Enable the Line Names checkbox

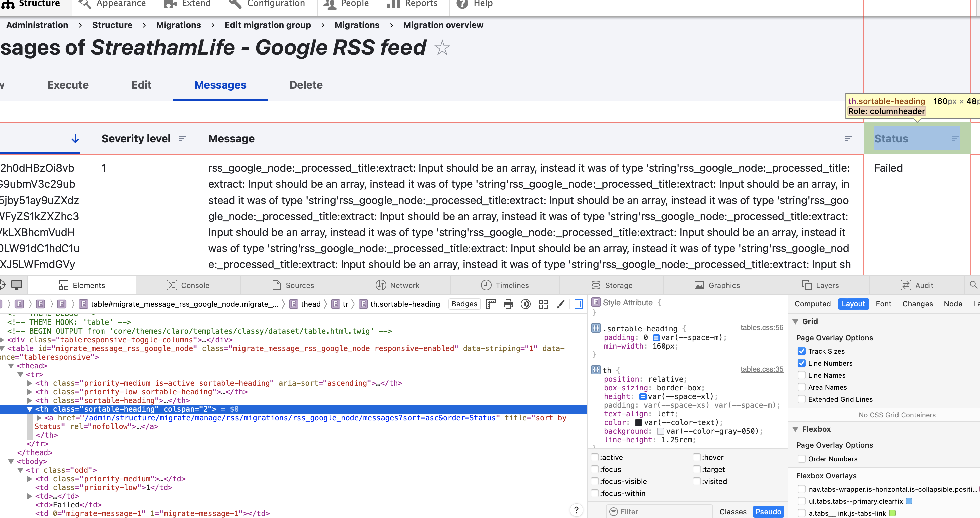(802, 375)
